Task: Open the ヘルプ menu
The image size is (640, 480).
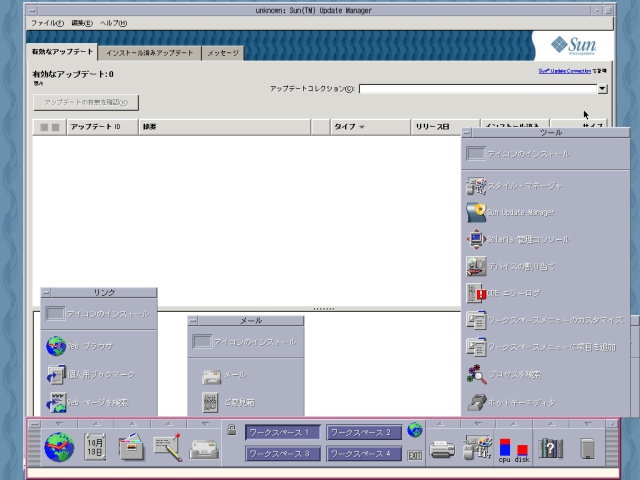Action: (x=113, y=23)
